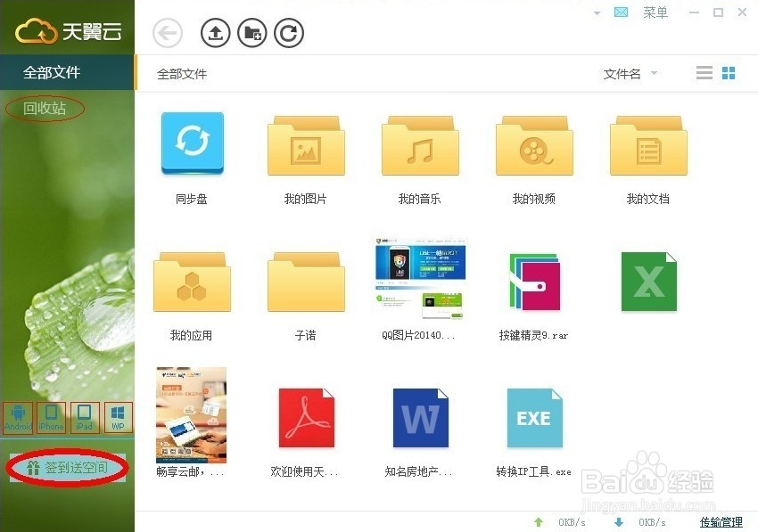Open the 我的图片 folder
Viewport: 758px width, 532px height.
pos(306,145)
